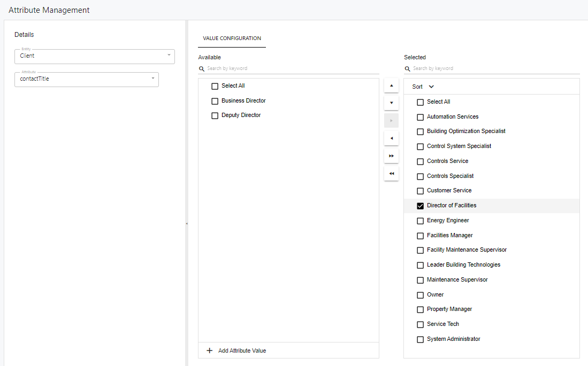This screenshot has width=588, height=366.
Task: Move all values with double right arrow
Action: click(x=391, y=155)
